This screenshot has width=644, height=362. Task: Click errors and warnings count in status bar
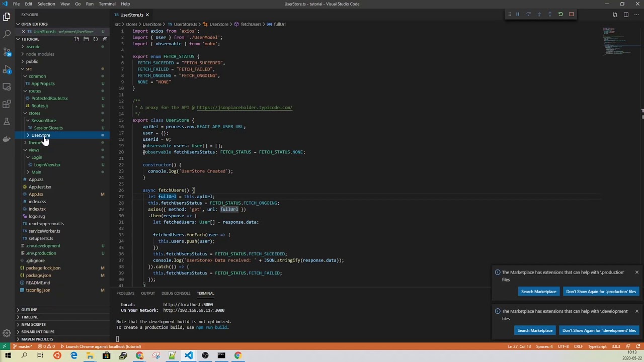(46, 346)
